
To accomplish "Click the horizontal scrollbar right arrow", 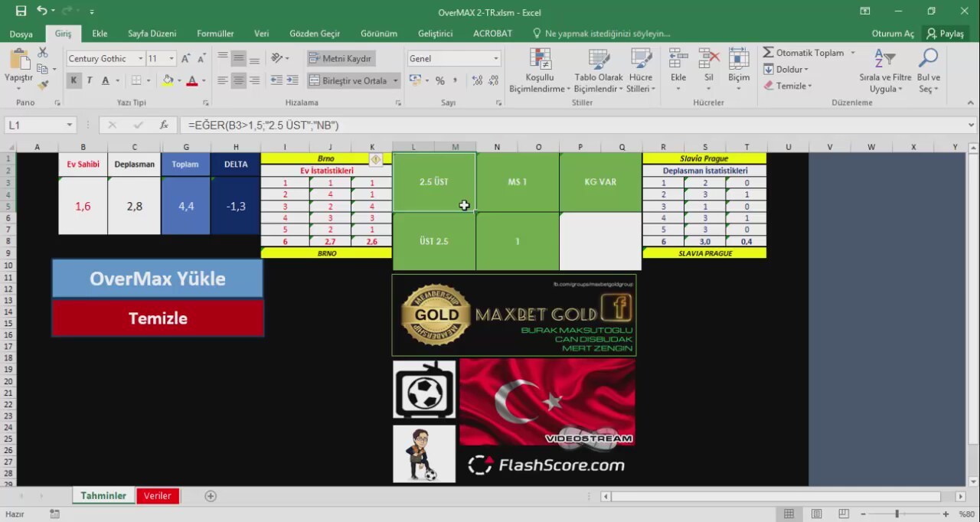I will [960, 497].
